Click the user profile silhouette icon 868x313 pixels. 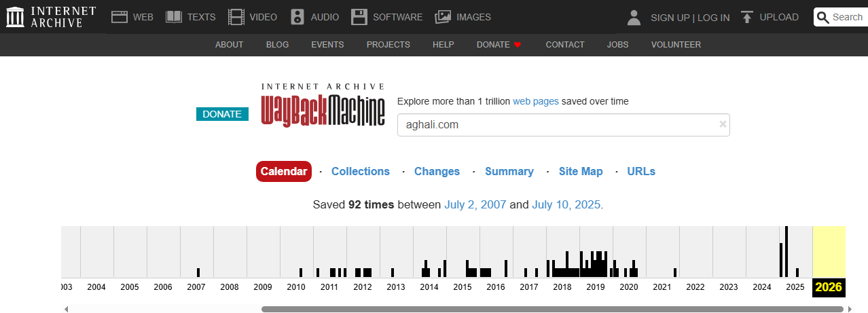point(634,17)
